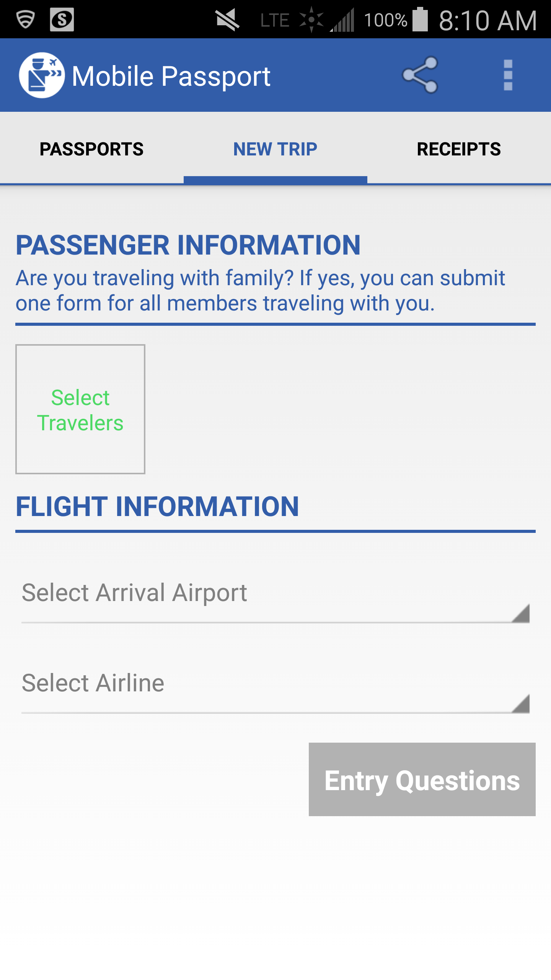Tap the Wi-Fi shield status icon
Screen dimensions: 551x980
(26, 19)
